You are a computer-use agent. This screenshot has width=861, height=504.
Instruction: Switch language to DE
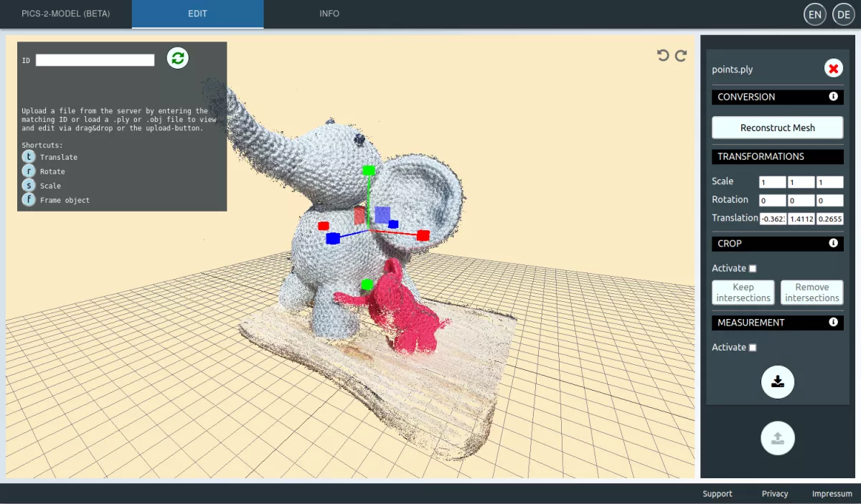843,14
